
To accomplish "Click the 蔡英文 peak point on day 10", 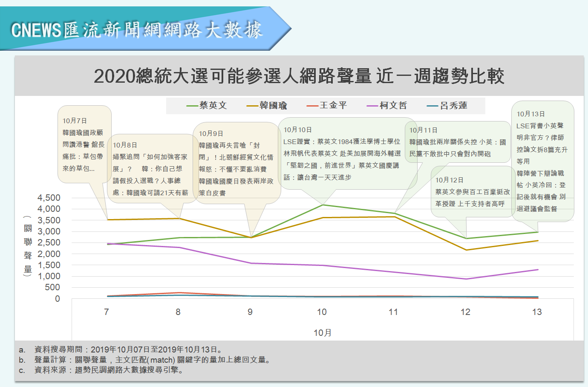I will (323, 205).
